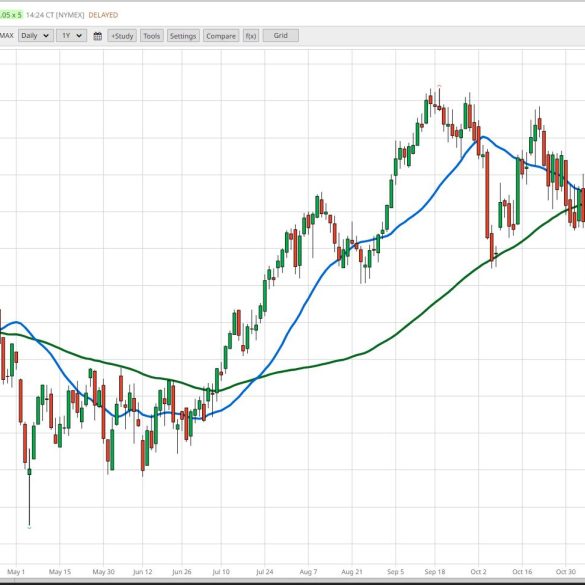This screenshot has width=585, height=585.
Task: Click the Compare button
Action: [221, 36]
